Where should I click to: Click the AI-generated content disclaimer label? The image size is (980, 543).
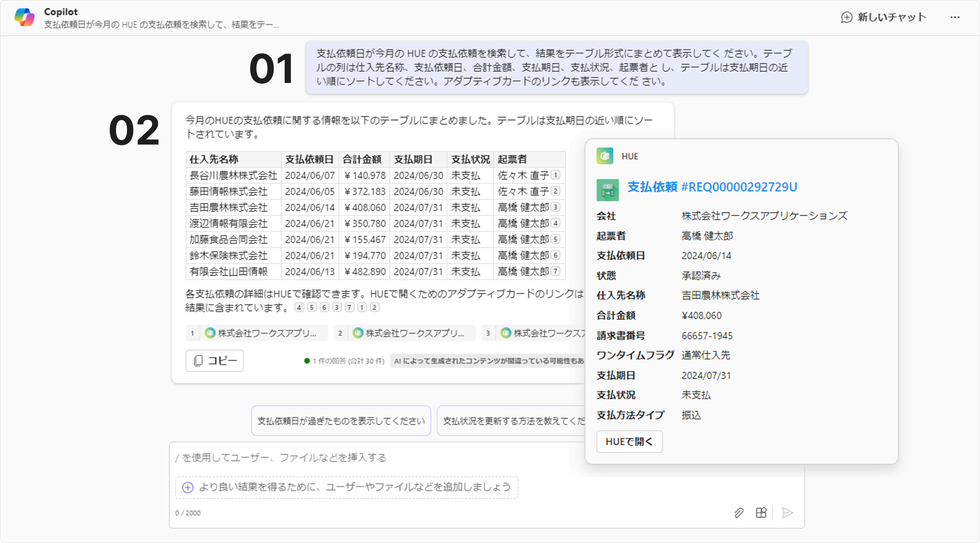(x=488, y=361)
